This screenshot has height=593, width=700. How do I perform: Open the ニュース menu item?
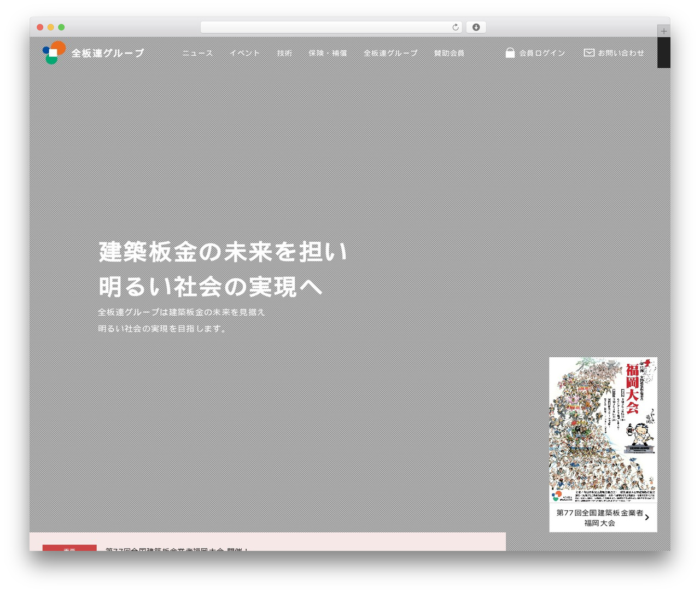[x=197, y=53]
